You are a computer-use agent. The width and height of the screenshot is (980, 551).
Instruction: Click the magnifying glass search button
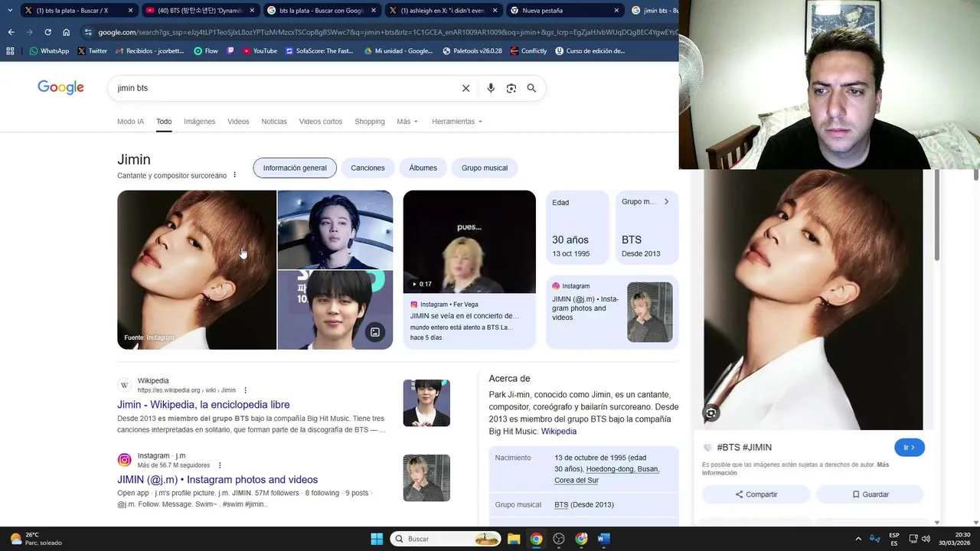pyautogui.click(x=531, y=88)
